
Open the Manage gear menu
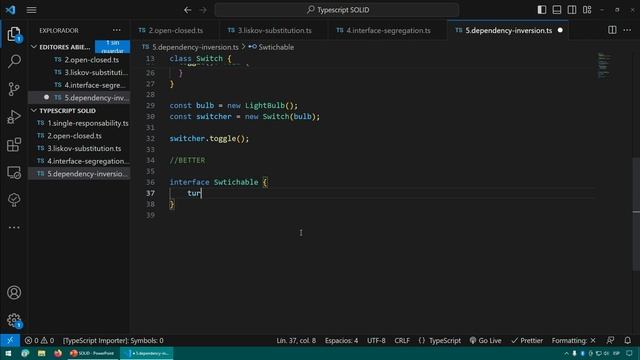[14, 320]
